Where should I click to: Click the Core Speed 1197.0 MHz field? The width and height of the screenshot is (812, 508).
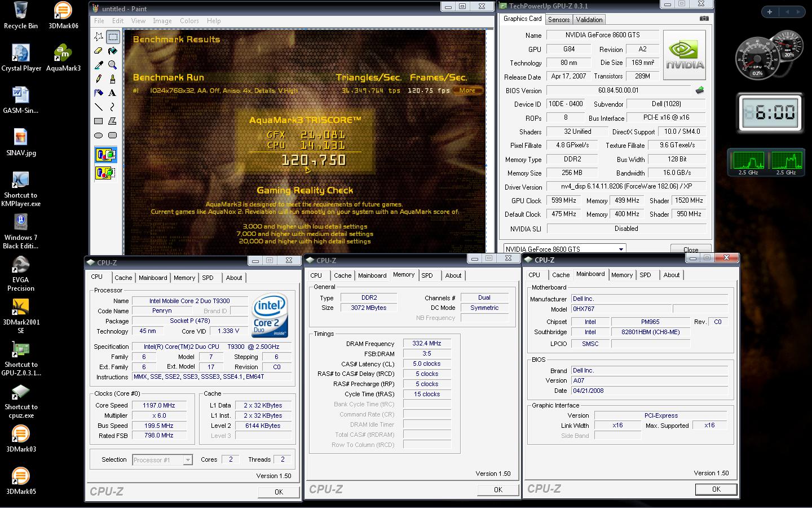pyautogui.click(x=159, y=405)
